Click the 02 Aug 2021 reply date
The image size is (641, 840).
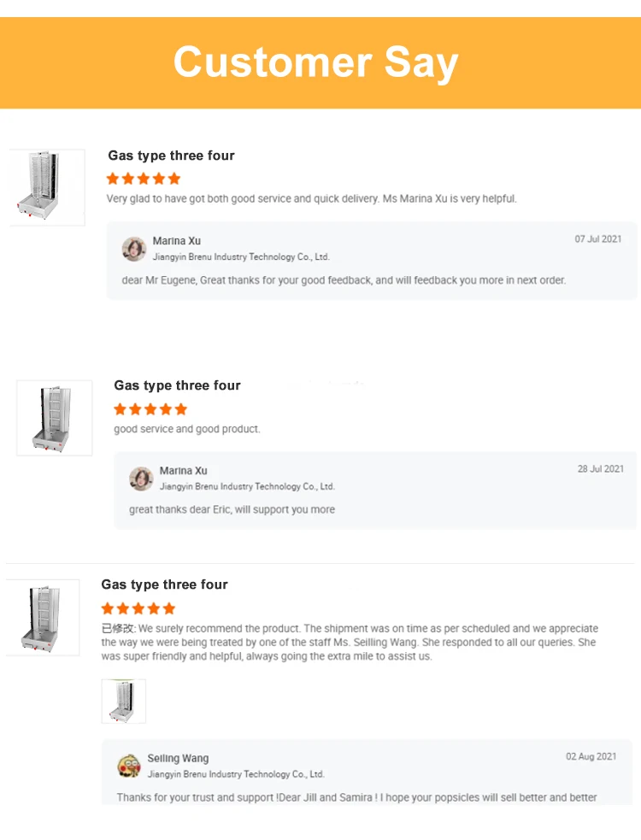(591, 756)
